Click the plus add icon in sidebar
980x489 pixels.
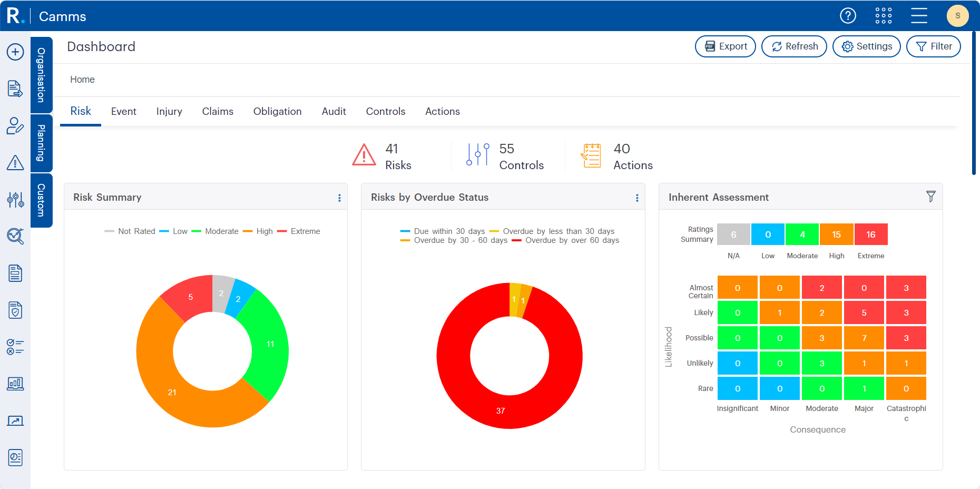click(15, 52)
